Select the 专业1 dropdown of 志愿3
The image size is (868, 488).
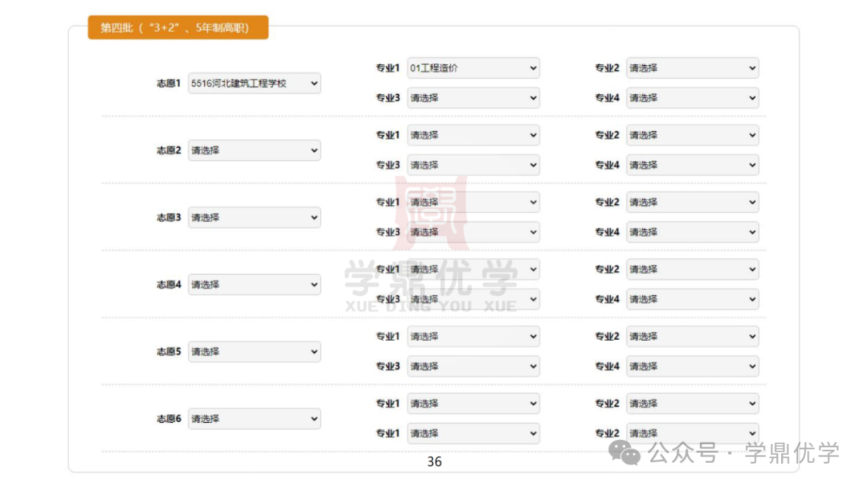click(473, 202)
